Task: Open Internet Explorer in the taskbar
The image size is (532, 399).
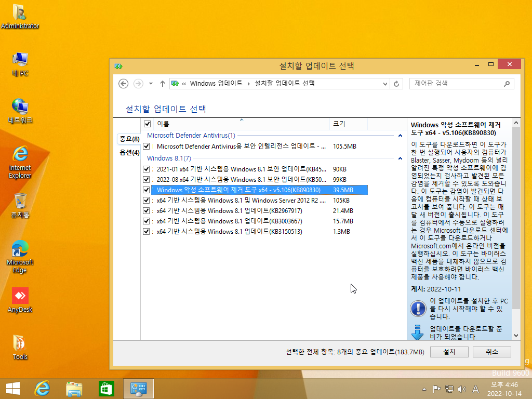Action: coord(42,389)
